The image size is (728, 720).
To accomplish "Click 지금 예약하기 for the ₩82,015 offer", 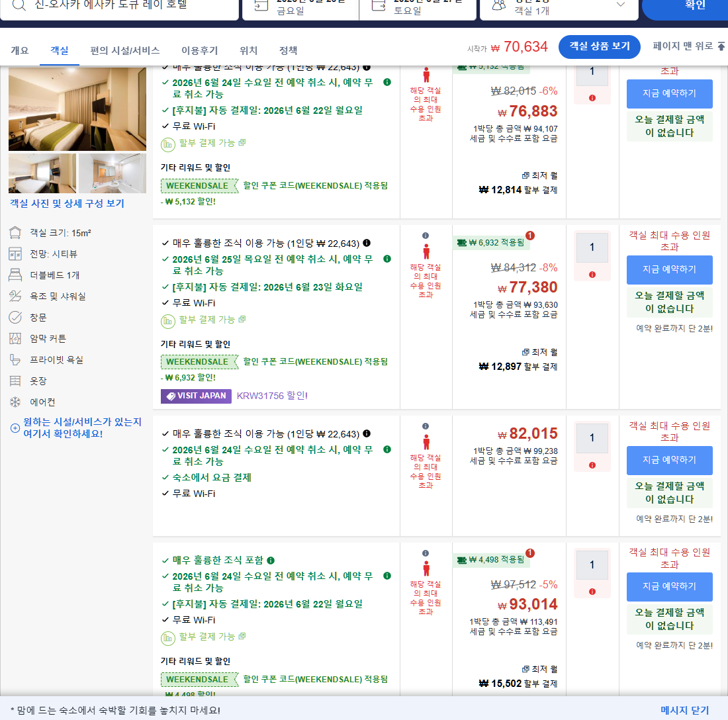I will (670, 461).
